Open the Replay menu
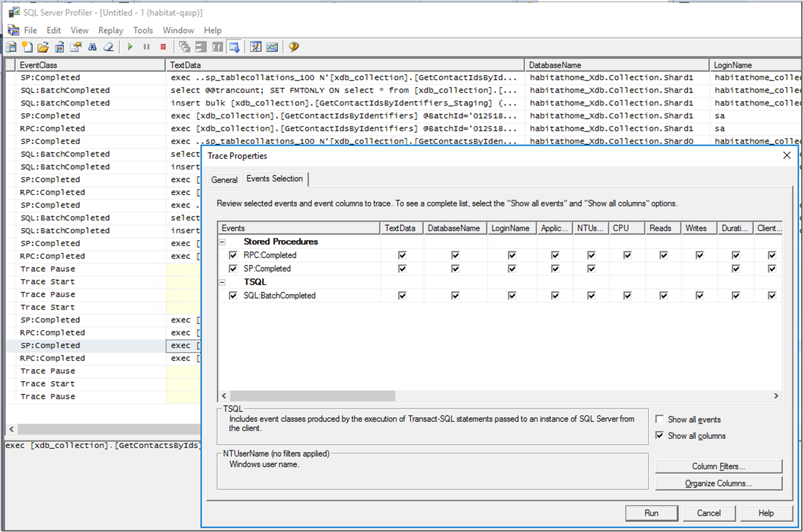This screenshot has height=532, width=803. [x=110, y=30]
